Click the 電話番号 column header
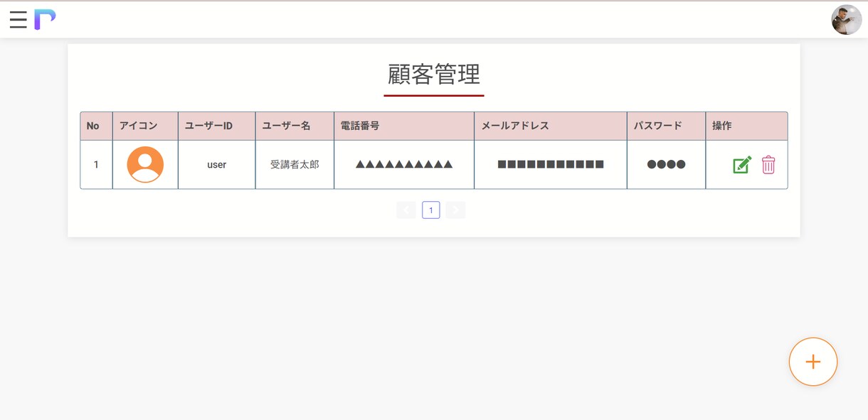The image size is (868, 420). [x=404, y=126]
